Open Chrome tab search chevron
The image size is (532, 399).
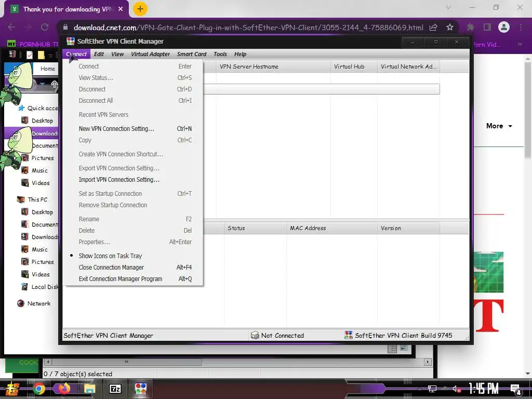(x=448, y=7)
